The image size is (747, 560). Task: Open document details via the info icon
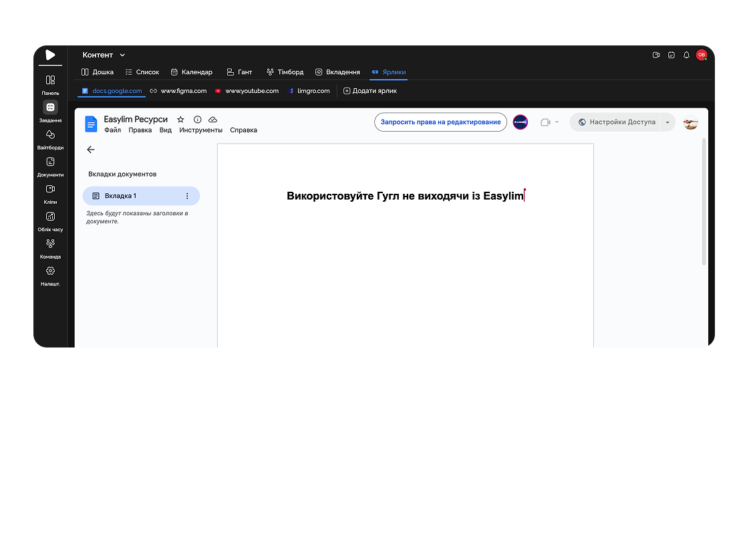pos(196,119)
